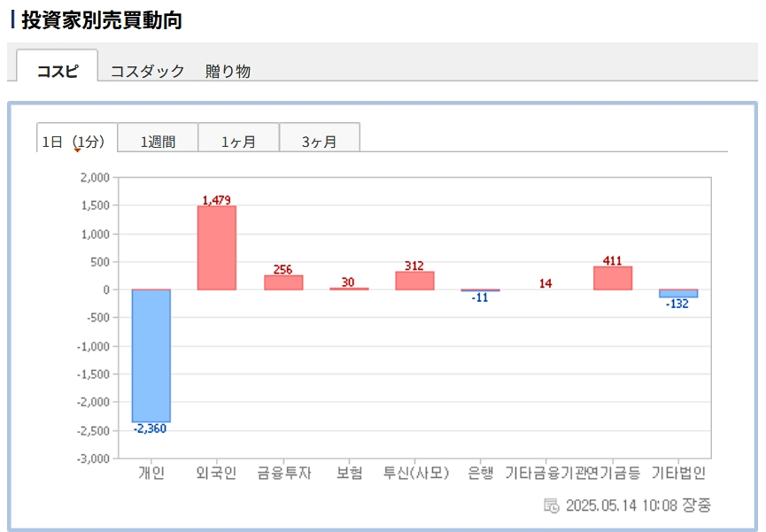766x532 pixels.
Task: View the 3ヶ月 period chart
Action: (319, 141)
